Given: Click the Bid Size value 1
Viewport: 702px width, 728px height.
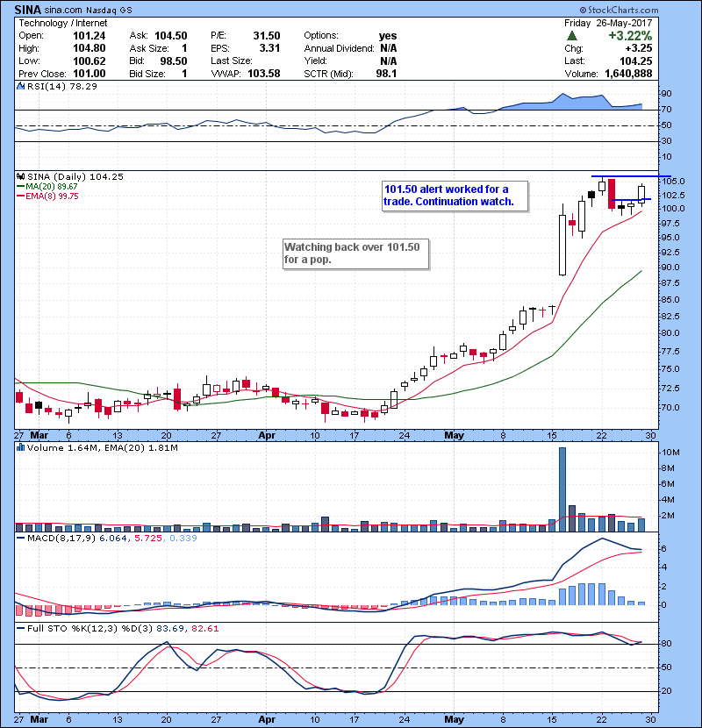Looking at the screenshot, I should [184, 74].
